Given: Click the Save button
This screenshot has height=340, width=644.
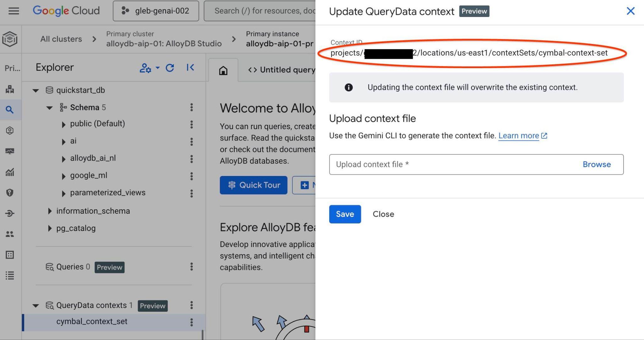Looking at the screenshot, I should (x=345, y=214).
